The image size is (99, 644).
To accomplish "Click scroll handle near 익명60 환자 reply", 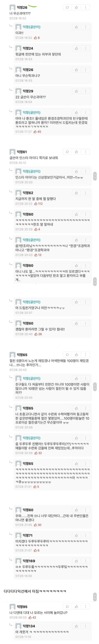I will click(x=95, y=281).
